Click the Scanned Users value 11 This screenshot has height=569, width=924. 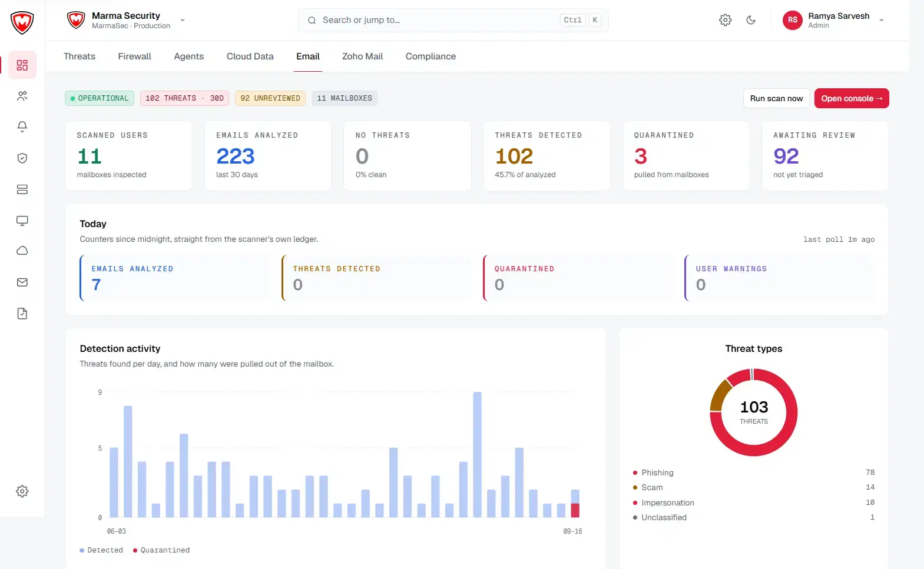coord(90,156)
